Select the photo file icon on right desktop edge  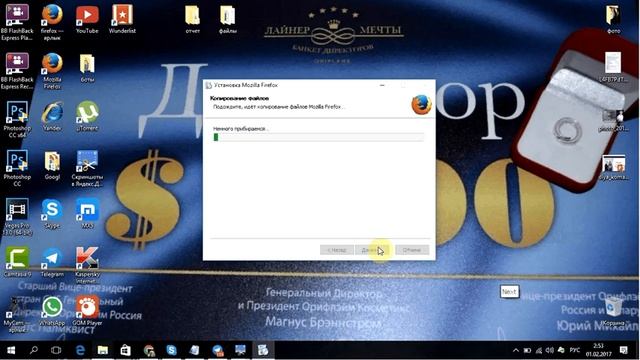click(x=613, y=120)
